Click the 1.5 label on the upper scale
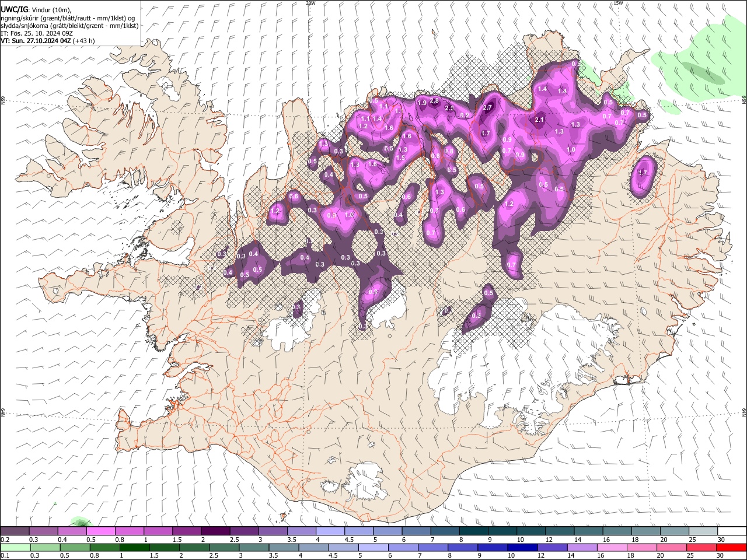747x560 pixels. coord(177,540)
